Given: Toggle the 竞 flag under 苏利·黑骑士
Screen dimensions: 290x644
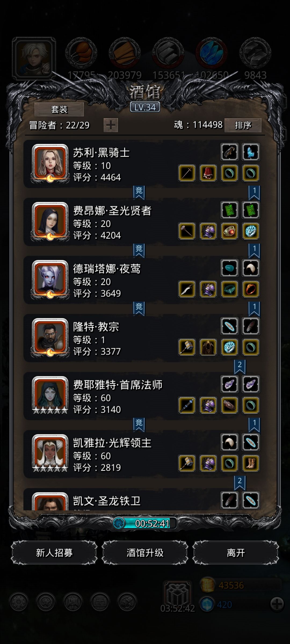Looking at the screenshot, I should click(x=139, y=193).
